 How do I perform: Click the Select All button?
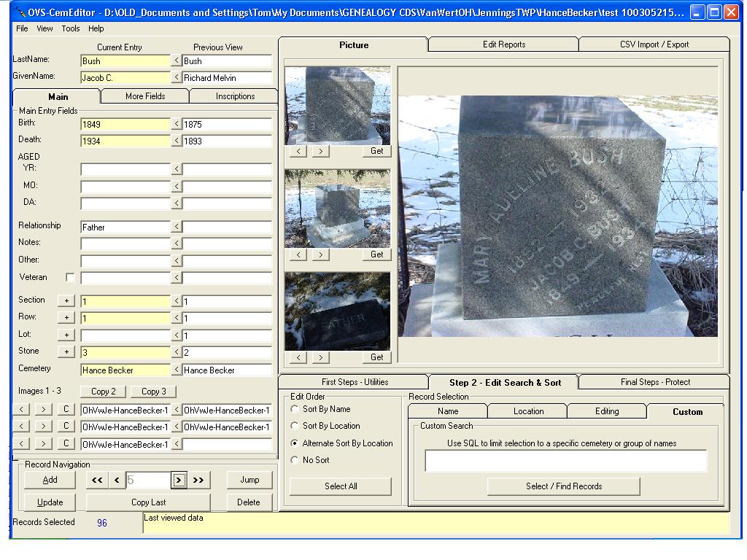tap(341, 486)
